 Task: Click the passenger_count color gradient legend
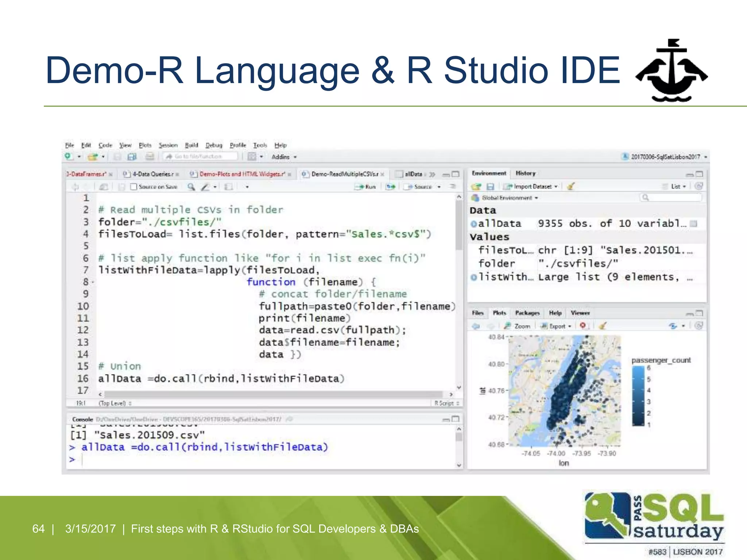(x=638, y=396)
